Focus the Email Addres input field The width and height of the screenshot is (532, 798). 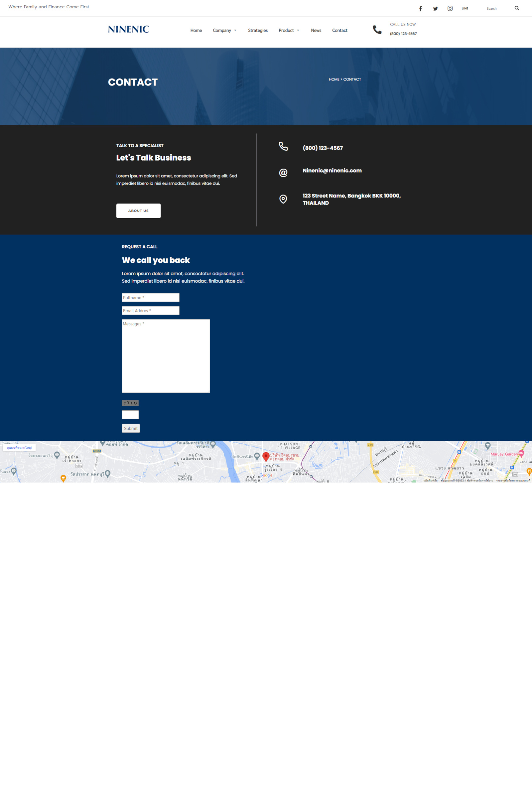pyautogui.click(x=151, y=311)
